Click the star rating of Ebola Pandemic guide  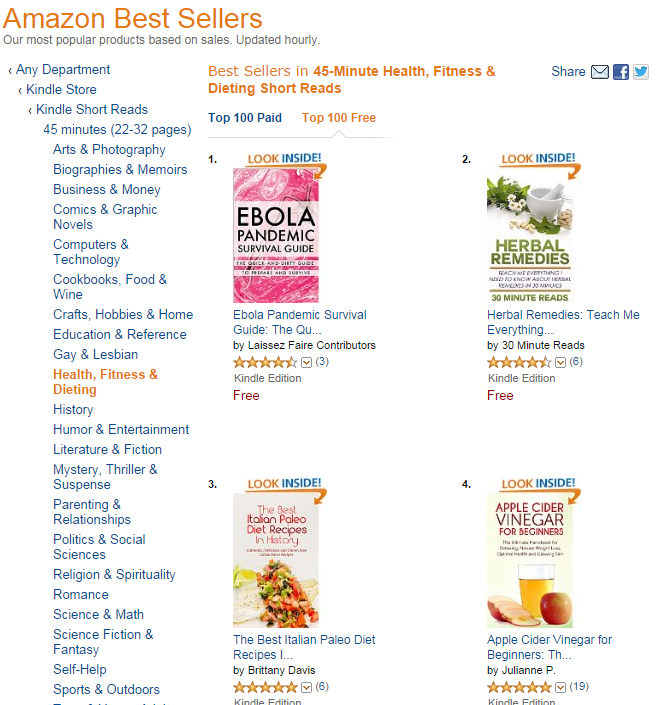pyautogui.click(x=265, y=362)
